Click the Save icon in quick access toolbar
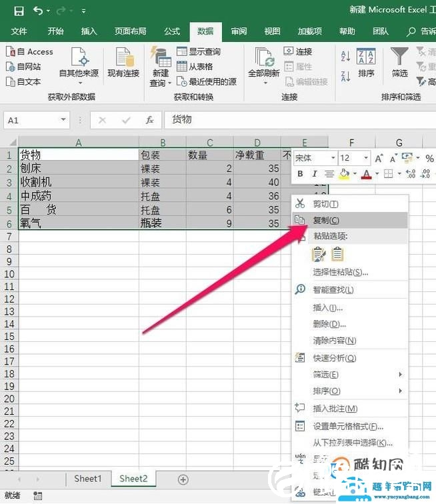Viewport: 436px width, 504px height. pos(19,11)
